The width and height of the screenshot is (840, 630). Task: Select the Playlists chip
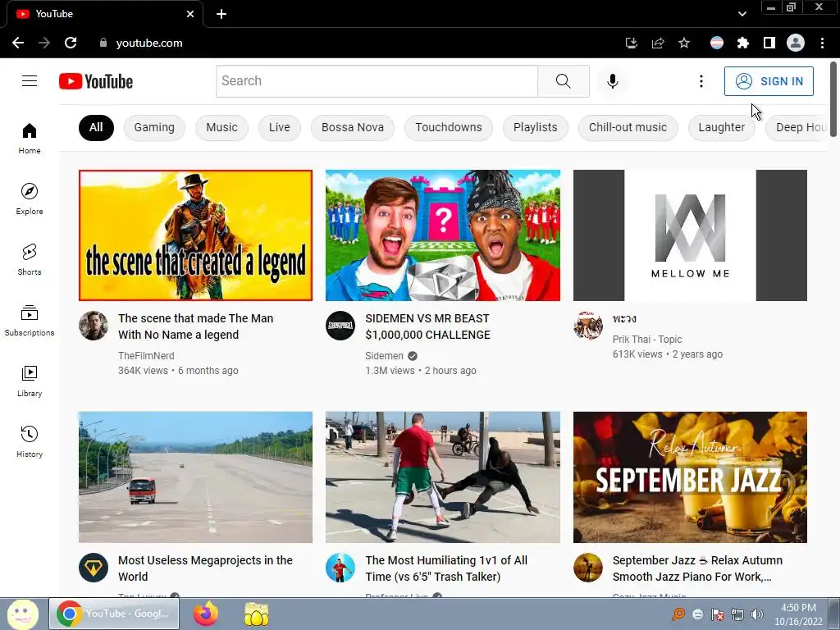coord(535,127)
